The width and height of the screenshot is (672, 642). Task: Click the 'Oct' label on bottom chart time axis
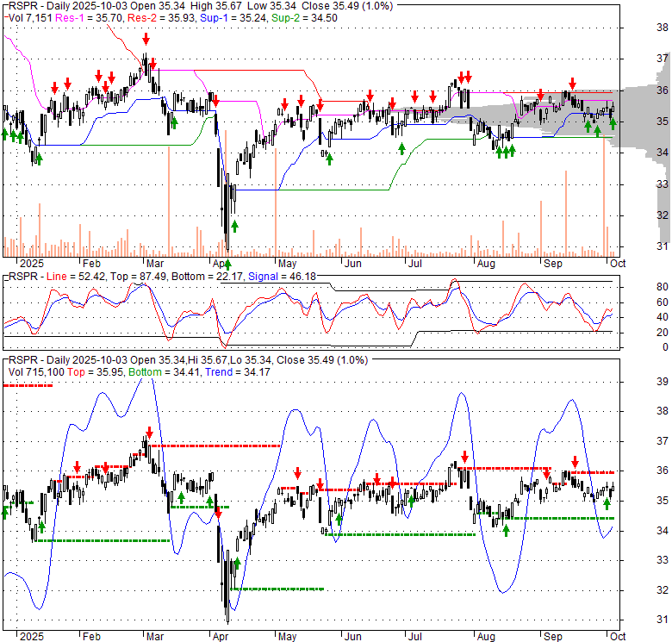click(x=618, y=637)
